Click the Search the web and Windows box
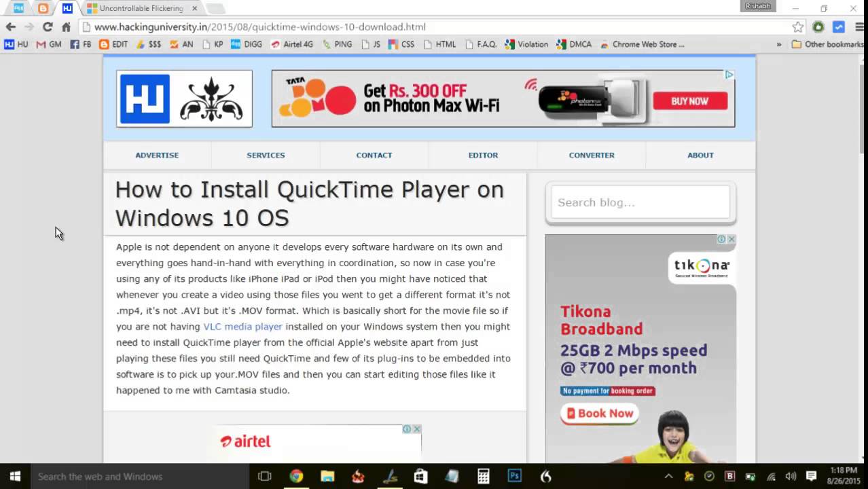The image size is (868, 489). point(139,477)
